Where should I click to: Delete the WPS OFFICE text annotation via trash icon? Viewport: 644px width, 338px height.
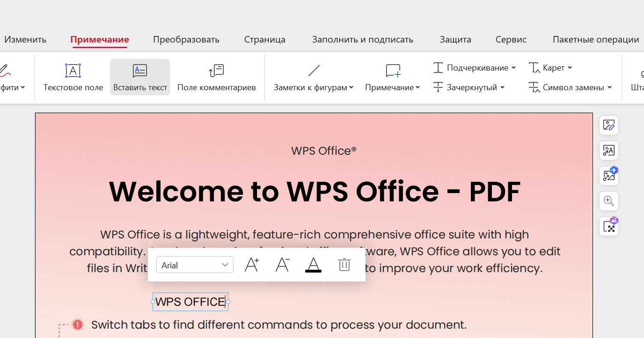click(344, 265)
